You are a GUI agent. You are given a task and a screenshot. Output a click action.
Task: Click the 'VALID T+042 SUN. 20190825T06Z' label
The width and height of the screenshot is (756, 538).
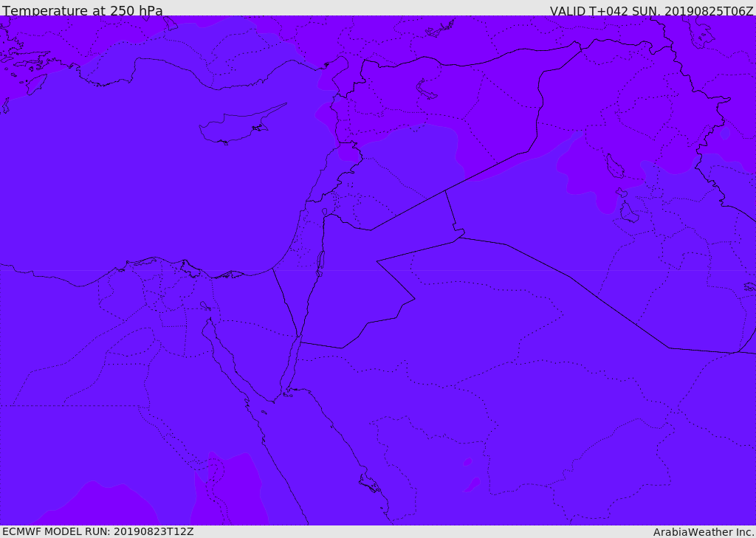click(x=651, y=10)
